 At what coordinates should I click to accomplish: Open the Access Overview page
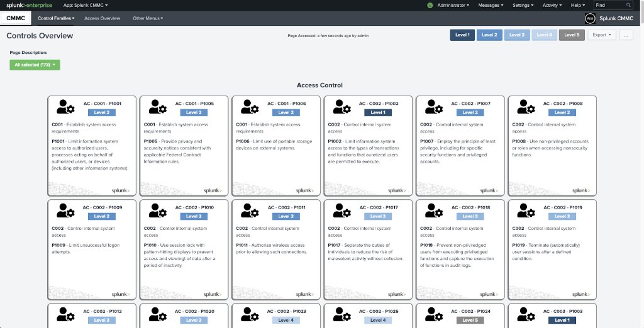(103, 18)
